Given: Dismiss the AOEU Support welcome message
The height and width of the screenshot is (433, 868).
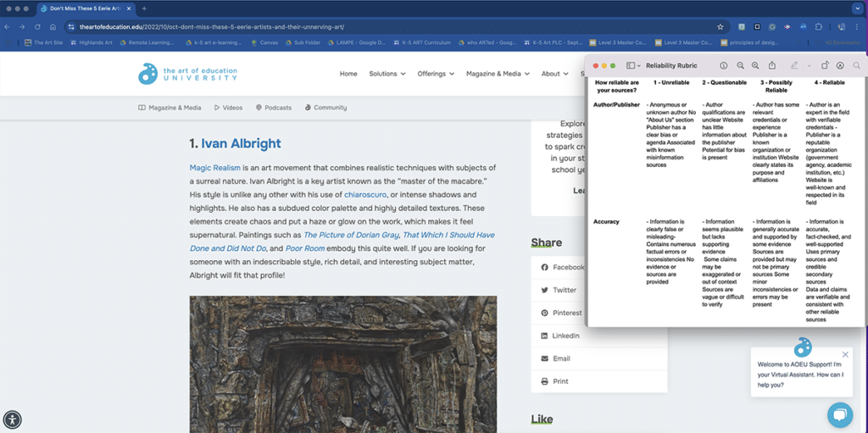Looking at the screenshot, I should point(845,354).
